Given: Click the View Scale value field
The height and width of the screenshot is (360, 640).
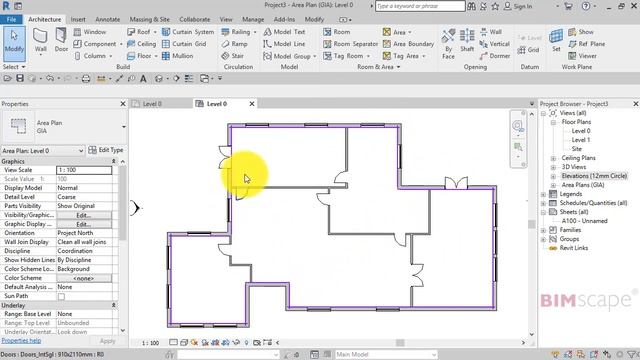Looking at the screenshot, I should [x=84, y=170].
